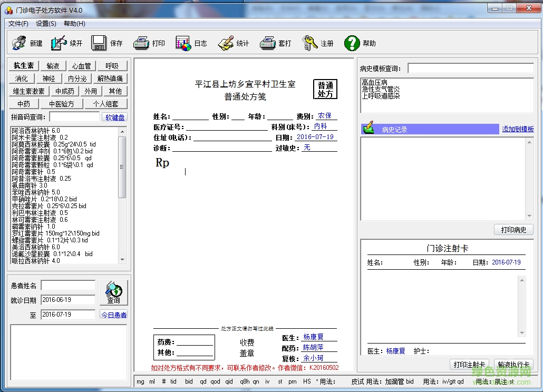The width and height of the screenshot is (543, 392).
Task: Click the 今日患者 link
Action: (113, 315)
